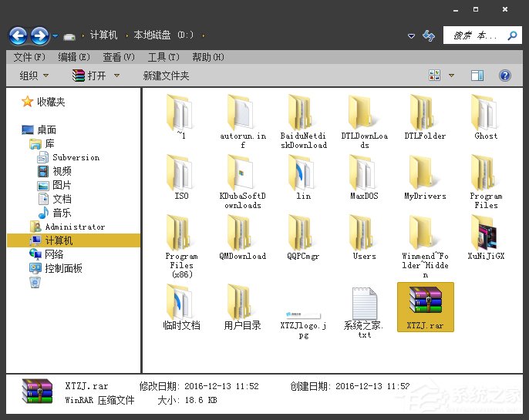This screenshot has height=420, width=529.
Task: Click the drive icon in address bar
Action: click(x=69, y=36)
